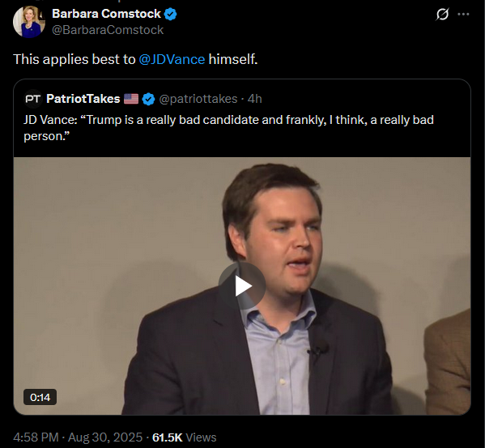Click the 61.5K Views count
The height and width of the screenshot is (448, 485).
(x=185, y=437)
